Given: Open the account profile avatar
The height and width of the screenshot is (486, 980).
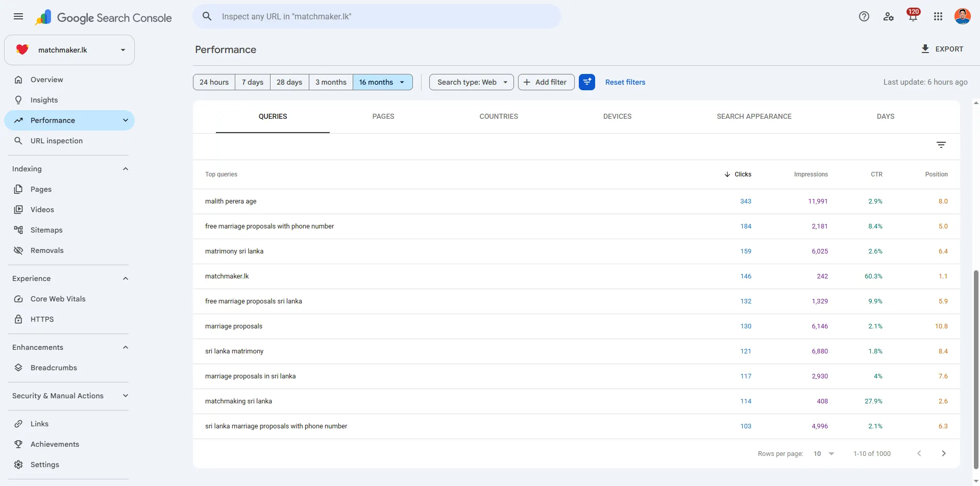Looking at the screenshot, I should click(962, 16).
